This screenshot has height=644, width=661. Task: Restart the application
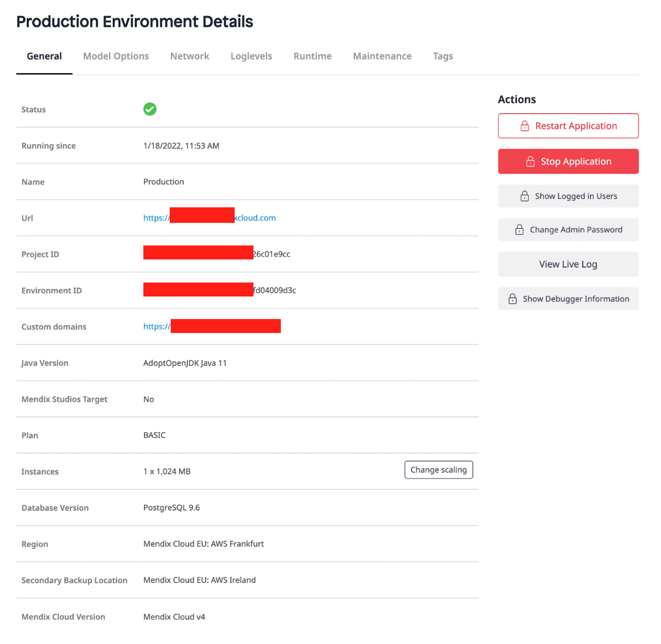click(568, 126)
